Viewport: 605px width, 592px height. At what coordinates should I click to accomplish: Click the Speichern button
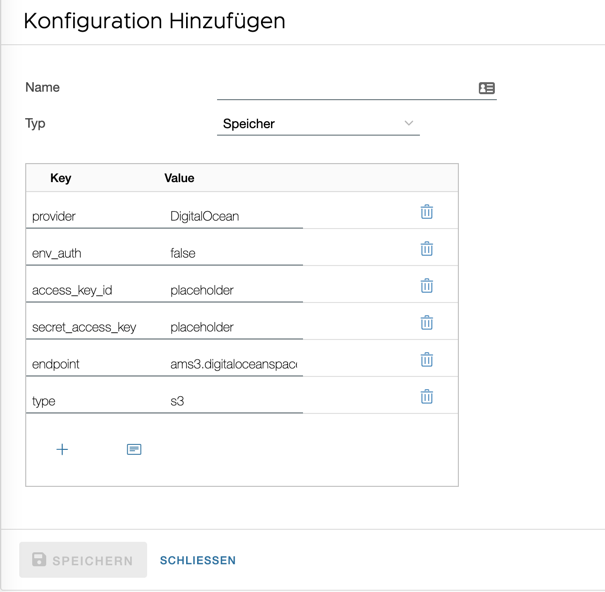click(83, 560)
